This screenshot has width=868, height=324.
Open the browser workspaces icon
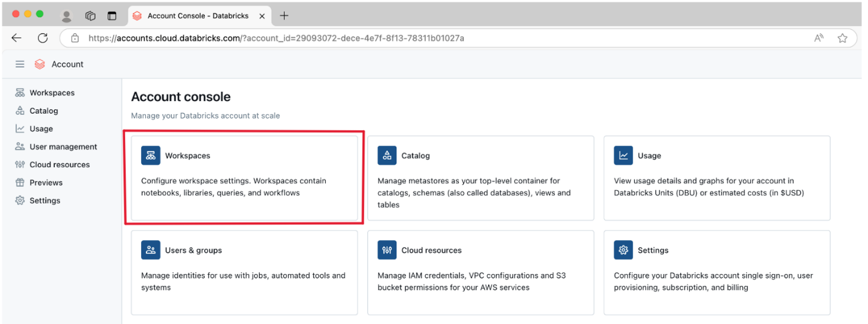point(91,16)
